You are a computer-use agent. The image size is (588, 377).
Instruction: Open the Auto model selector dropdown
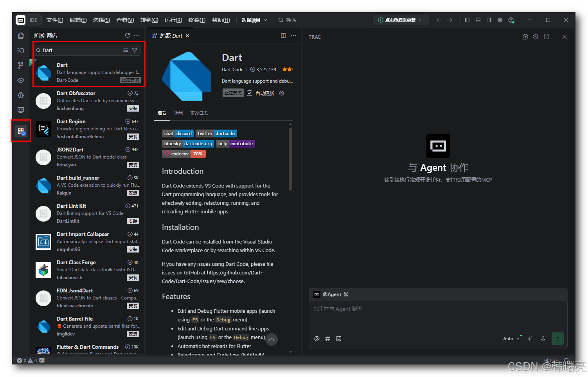tap(511, 339)
